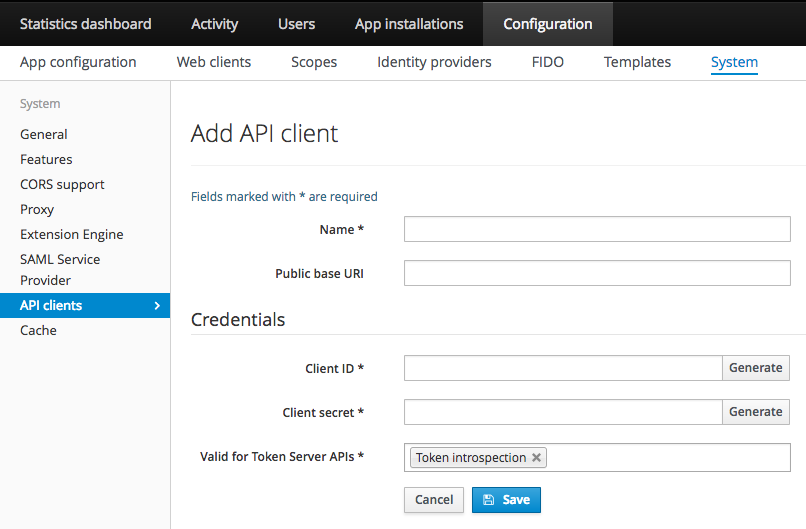This screenshot has height=529, width=806.
Task: Focus the Public base URI field
Action: point(597,273)
